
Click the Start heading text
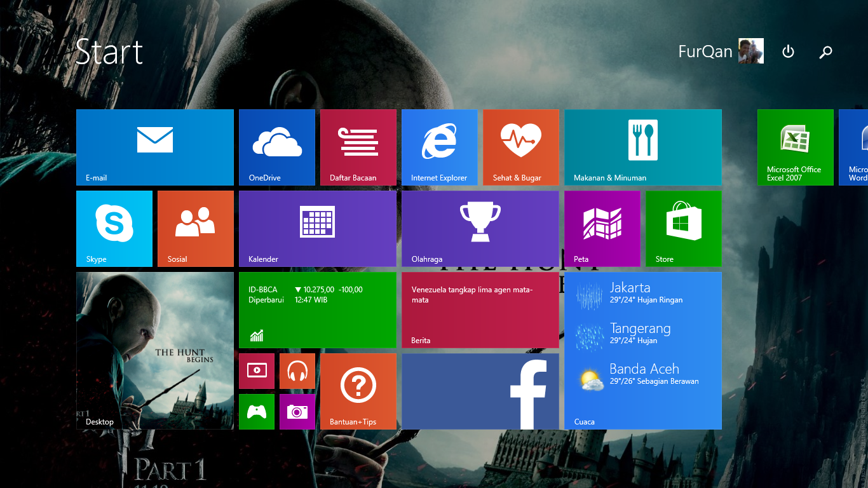click(x=109, y=51)
